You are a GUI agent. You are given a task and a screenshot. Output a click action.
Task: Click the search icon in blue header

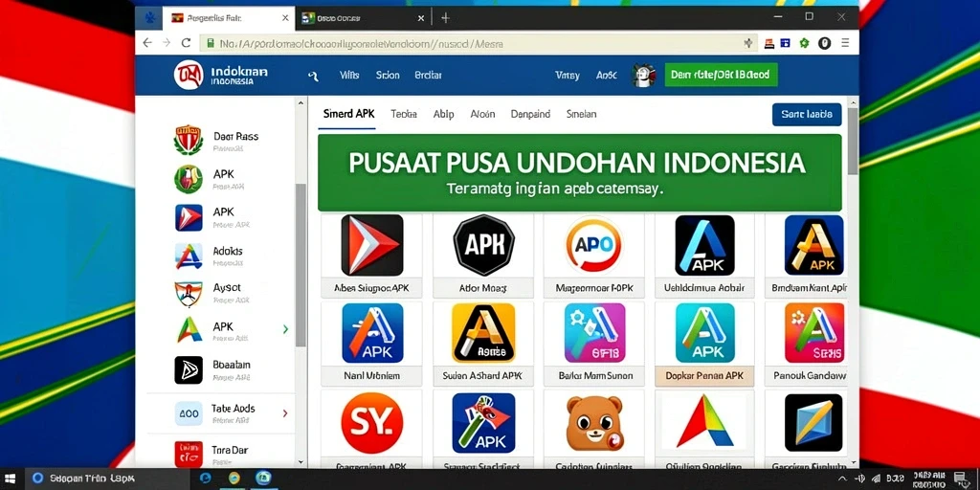pyautogui.click(x=314, y=76)
